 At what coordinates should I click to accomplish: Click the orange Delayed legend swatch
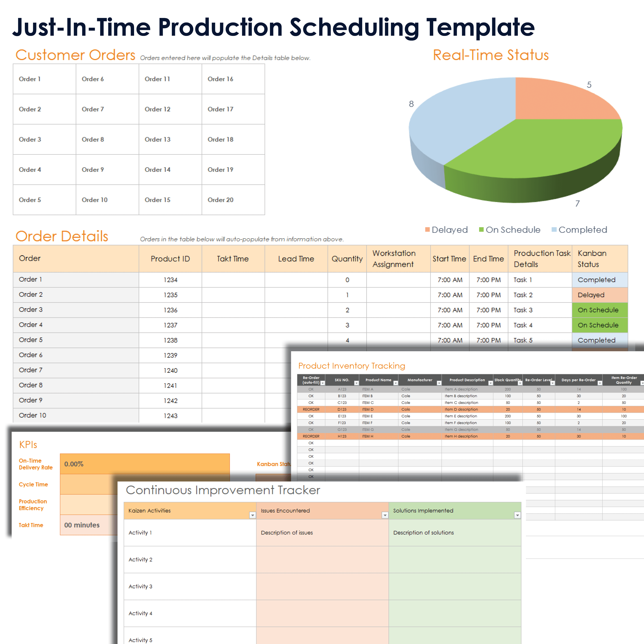pyautogui.click(x=427, y=229)
